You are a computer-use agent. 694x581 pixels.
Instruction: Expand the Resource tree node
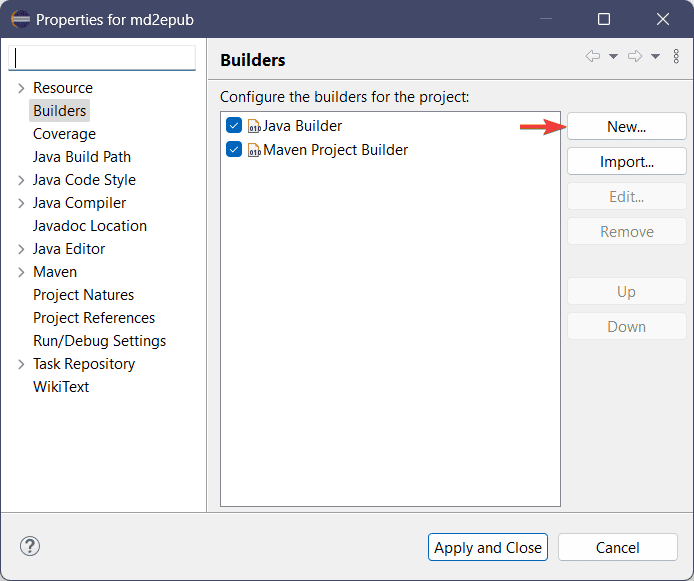click(21, 88)
